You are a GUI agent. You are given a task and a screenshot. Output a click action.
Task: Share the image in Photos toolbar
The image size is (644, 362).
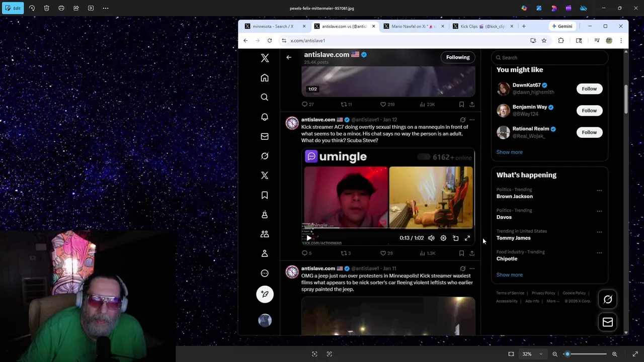(x=76, y=8)
